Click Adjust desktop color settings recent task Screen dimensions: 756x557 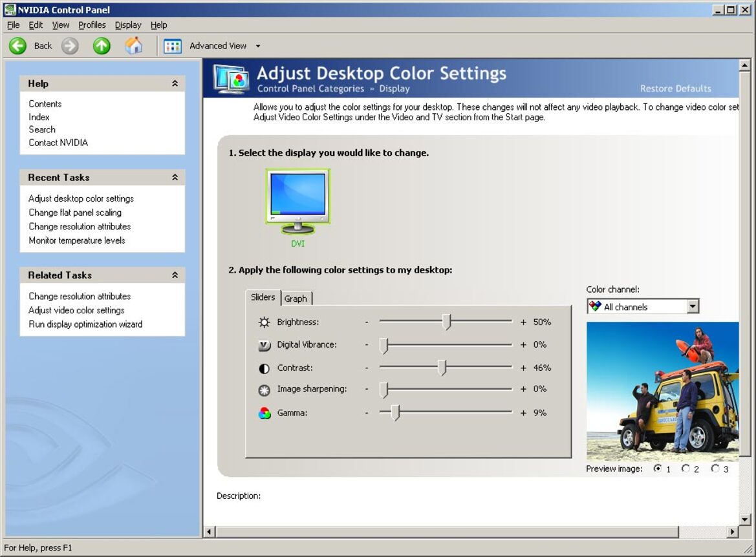[81, 198]
